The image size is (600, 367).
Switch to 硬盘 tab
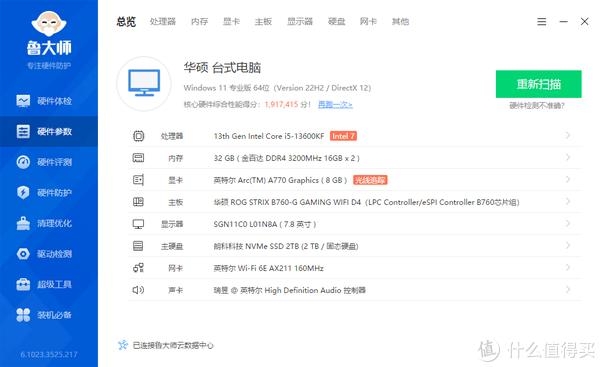point(336,21)
